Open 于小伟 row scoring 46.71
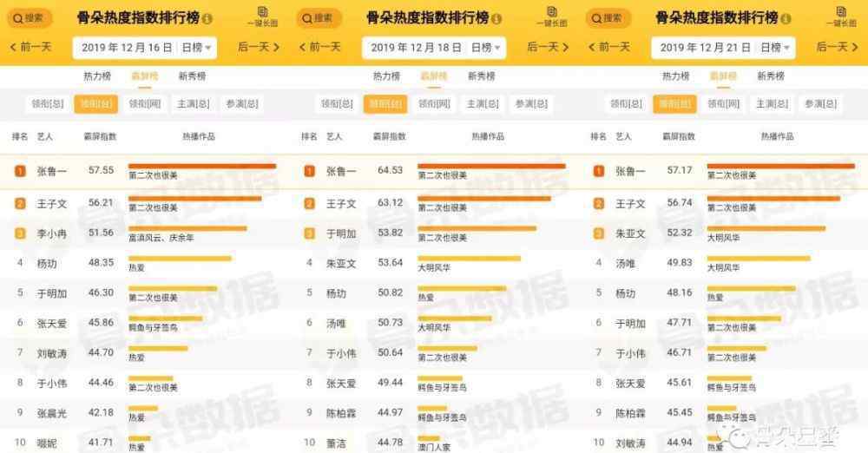 pos(724,353)
